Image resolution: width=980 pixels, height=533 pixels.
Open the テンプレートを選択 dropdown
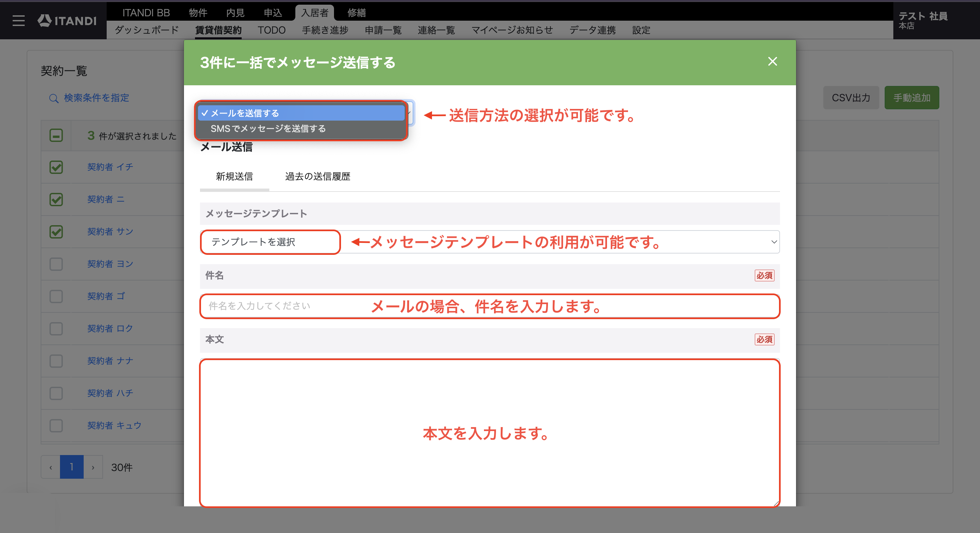490,242
